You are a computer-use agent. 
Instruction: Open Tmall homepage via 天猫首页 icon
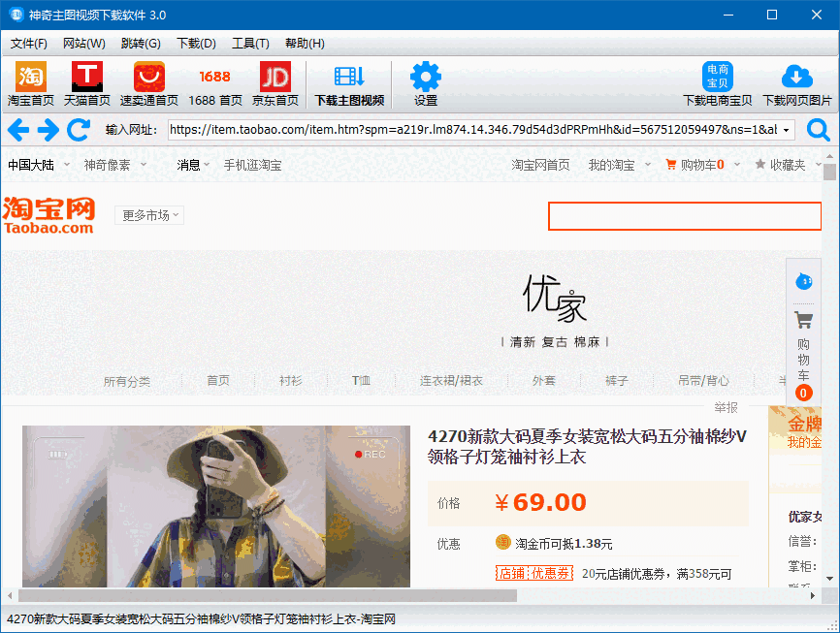(x=87, y=82)
